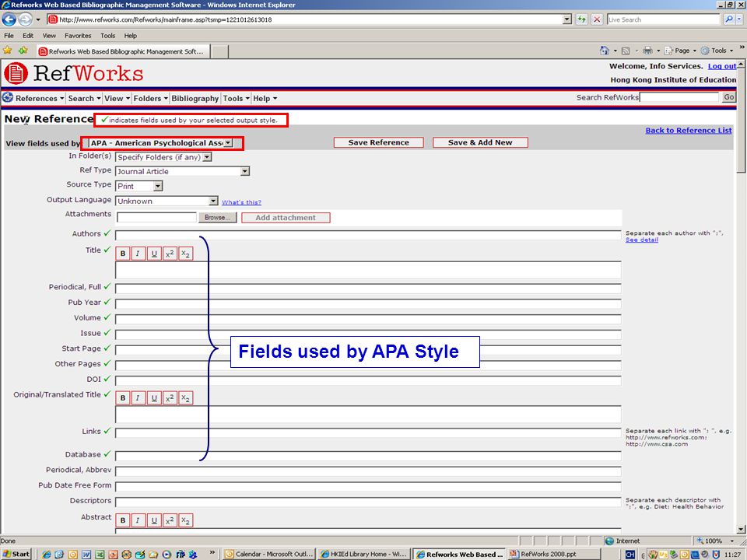Click in the Search RefWorks text box
Screen dimensions: 747x560
pos(680,97)
